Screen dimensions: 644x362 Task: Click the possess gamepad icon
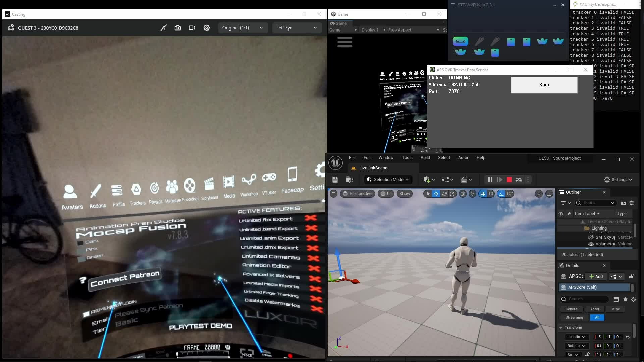519,180
